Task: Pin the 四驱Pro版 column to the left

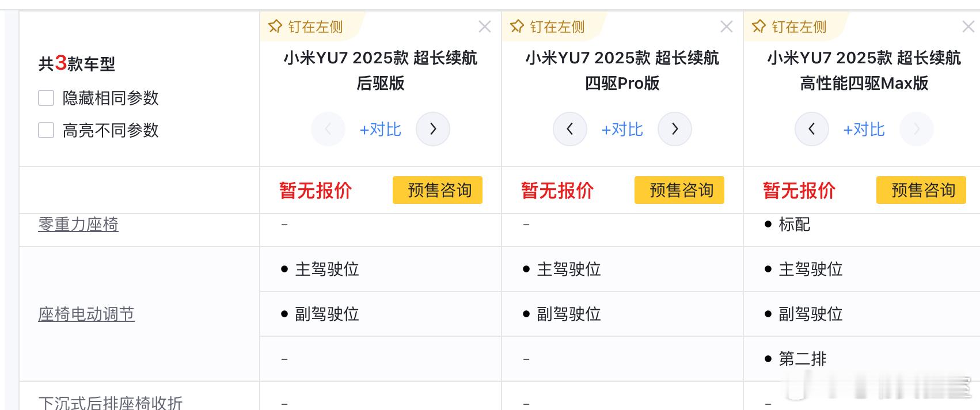Action: click(548, 27)
